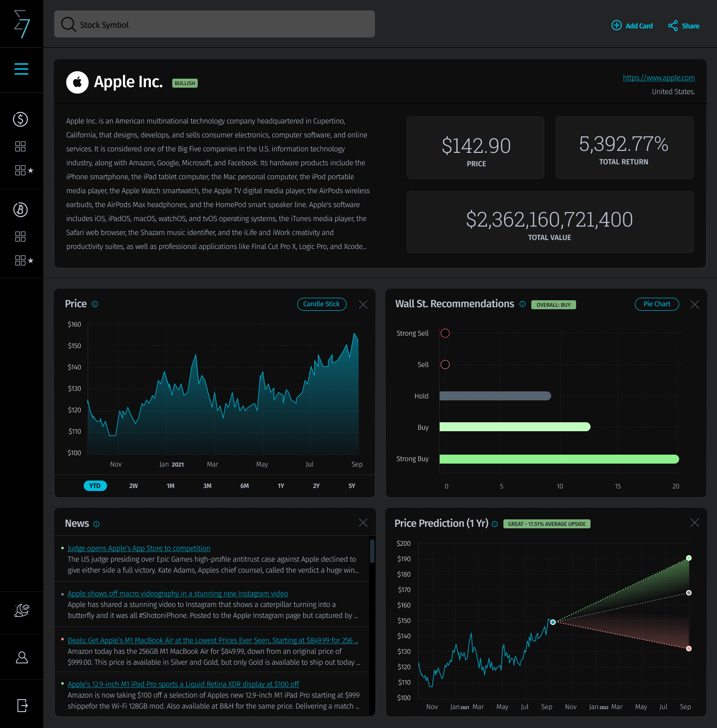Click the Share button
717x728 pixels.
(x=684, y=25)
